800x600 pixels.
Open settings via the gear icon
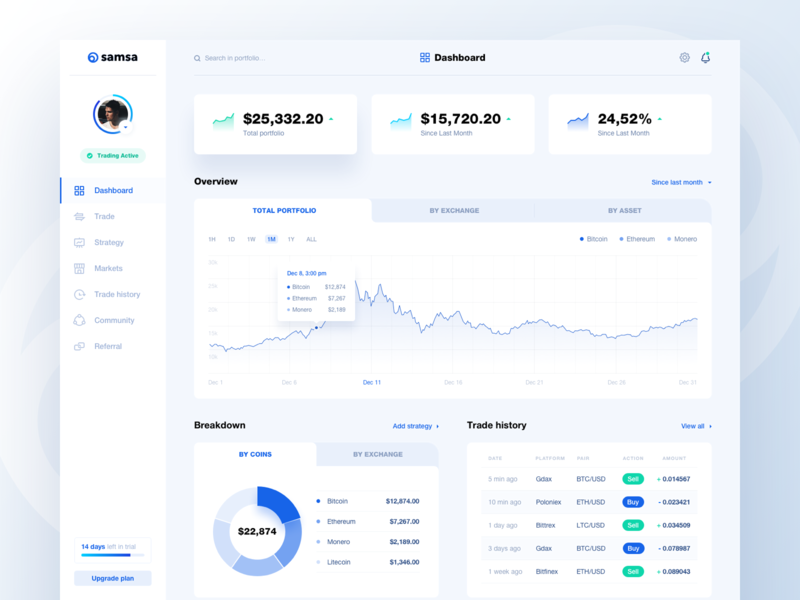click(x=684, y=58)
